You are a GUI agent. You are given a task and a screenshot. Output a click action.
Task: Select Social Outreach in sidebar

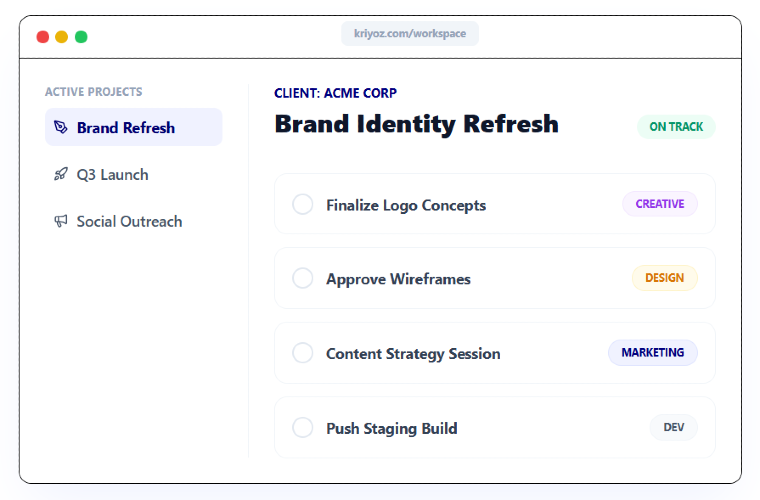pyautogui.click(x=129, y=221)
